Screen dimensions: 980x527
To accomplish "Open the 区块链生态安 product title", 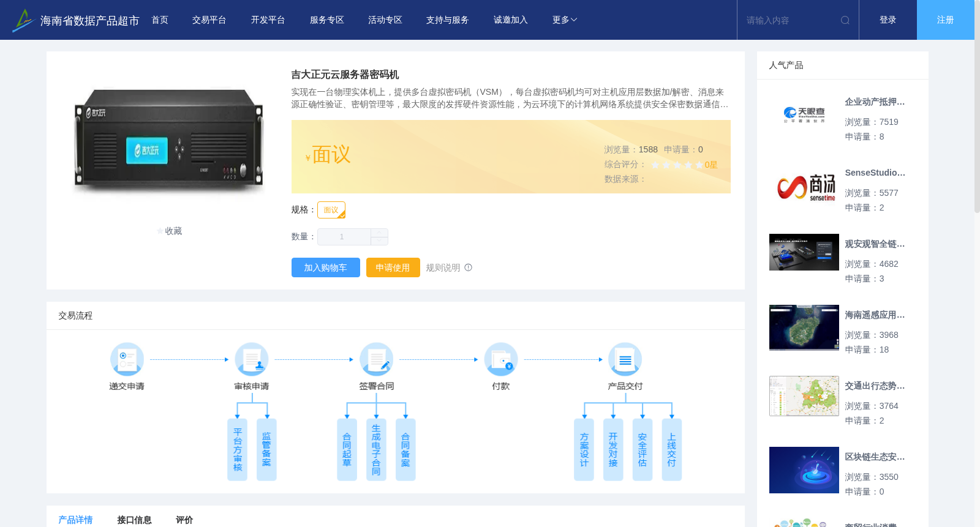I will click(875, 457).
